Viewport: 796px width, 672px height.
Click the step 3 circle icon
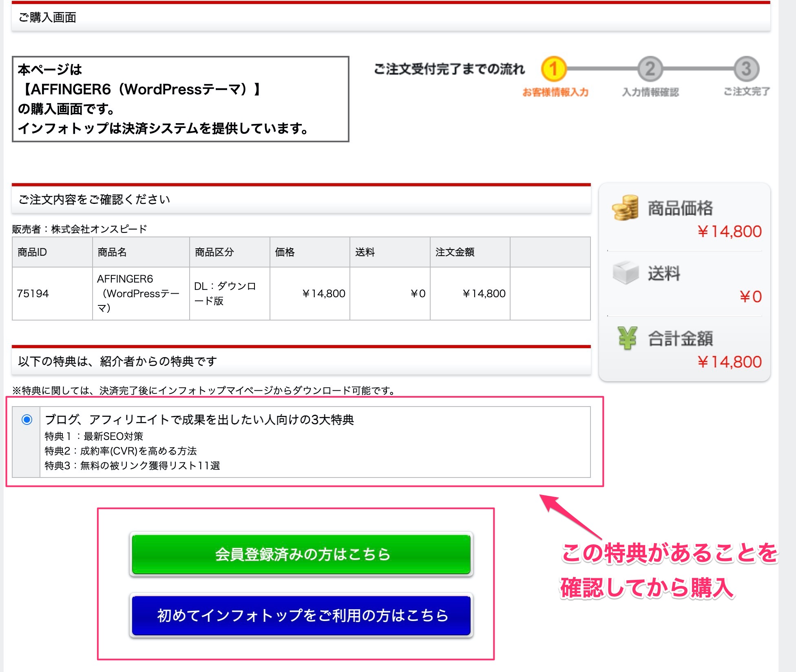[x=746, y=69]
